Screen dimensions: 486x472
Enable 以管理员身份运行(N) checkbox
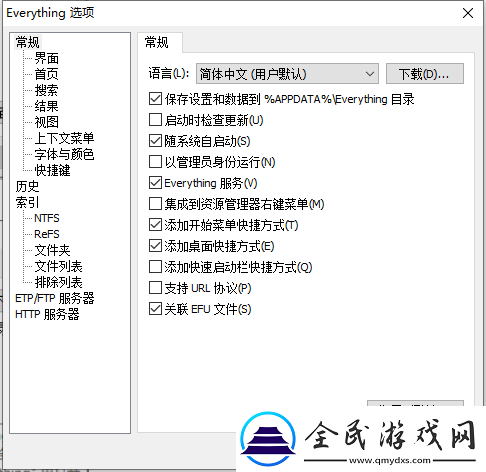(155, 162)
